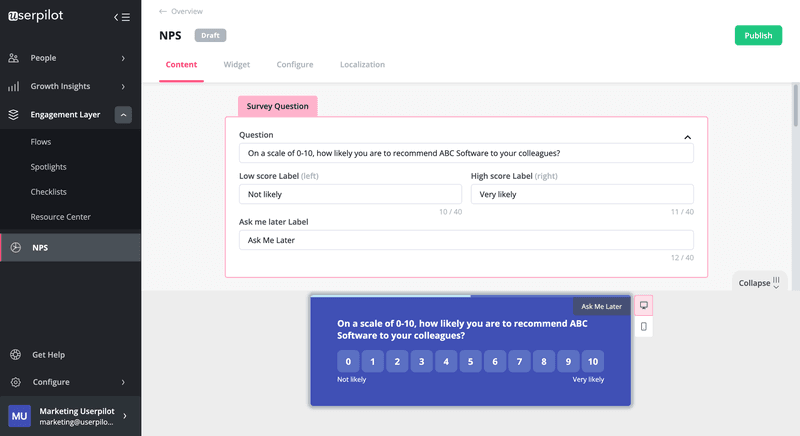Collapse the sidebar with the menu icon
This screenshot has width=800, height=436.
point(121,17)
